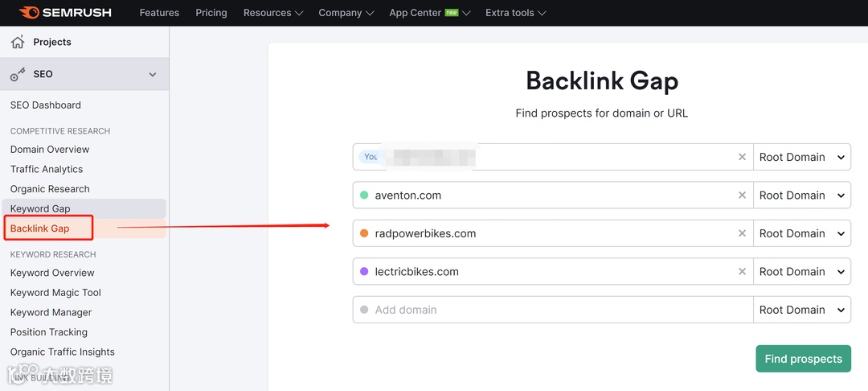Open Root Domain dropdown for aventon.com

802,195
